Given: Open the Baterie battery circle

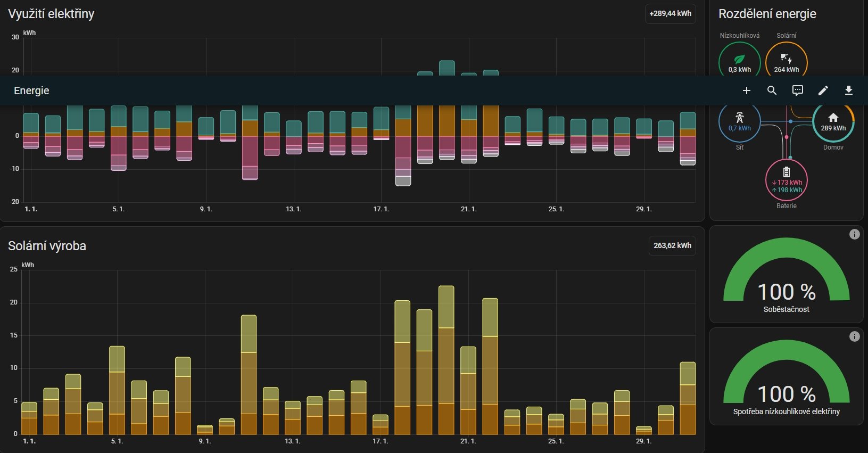Looking at the screenshot, I should click(x=786, y=180).
